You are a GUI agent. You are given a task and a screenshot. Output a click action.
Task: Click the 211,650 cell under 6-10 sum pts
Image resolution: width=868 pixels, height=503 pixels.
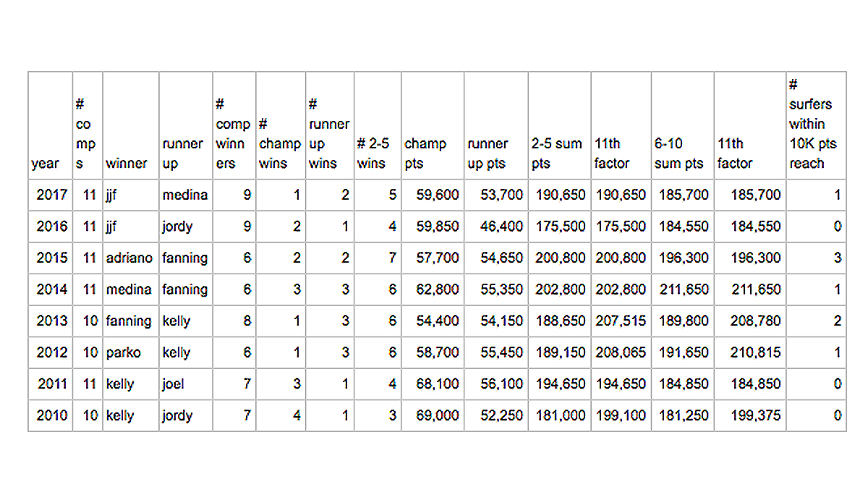point(683,289)
